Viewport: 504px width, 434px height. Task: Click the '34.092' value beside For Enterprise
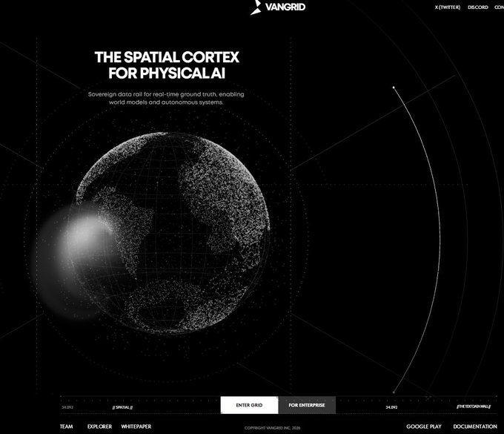click(x=391, y=407)
